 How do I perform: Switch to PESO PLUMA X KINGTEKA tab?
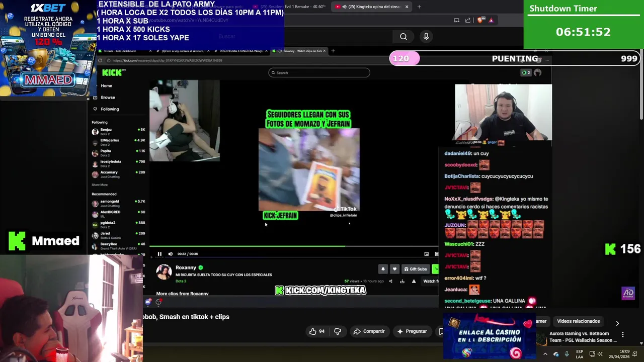[x=242, y=51]
